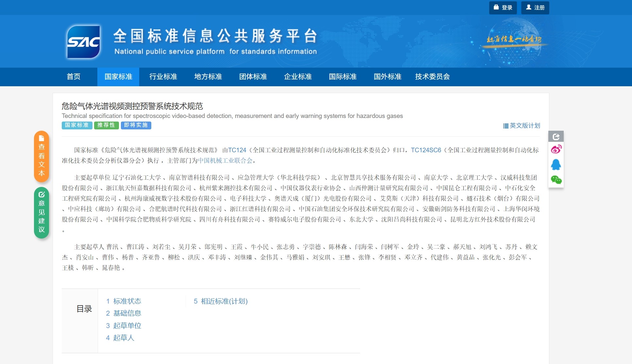This screenshot has width=632, height=364.
Task: Share to WeChat via green icon
Action: [x=556, y=180]
